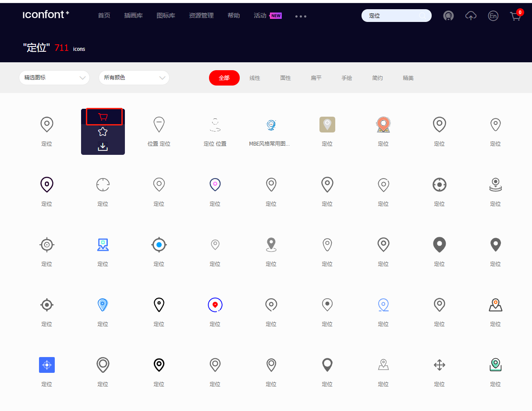Select the solid pin with ring base
532x411 pixels.
(271, 245)
